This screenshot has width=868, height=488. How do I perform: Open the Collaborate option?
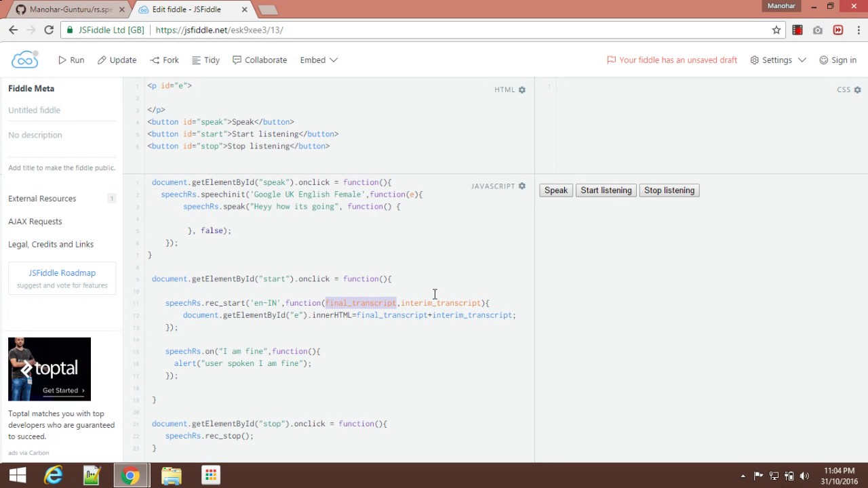click(x=260, y=60)
